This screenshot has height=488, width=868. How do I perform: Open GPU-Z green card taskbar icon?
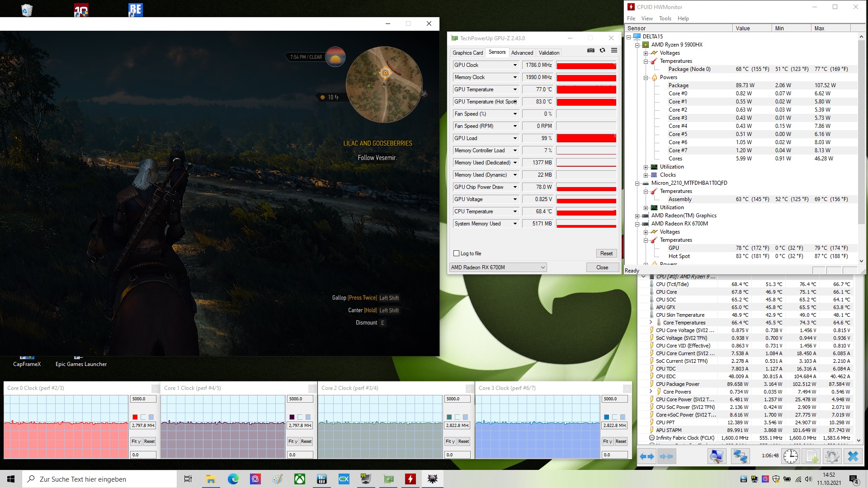388,479
